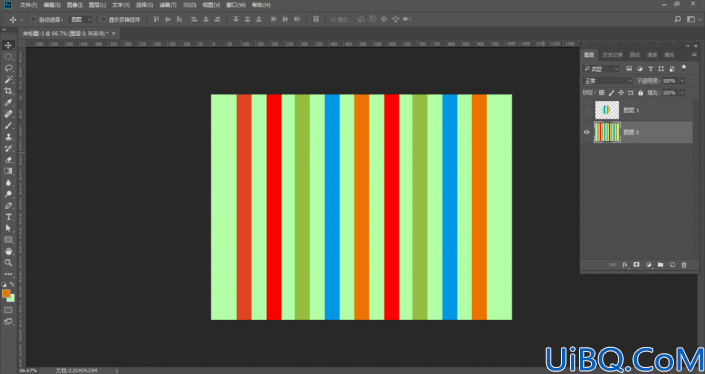Open the Layers panel flyout menu
The height and width of the screenshot is (374, 705).
(695, 55)
